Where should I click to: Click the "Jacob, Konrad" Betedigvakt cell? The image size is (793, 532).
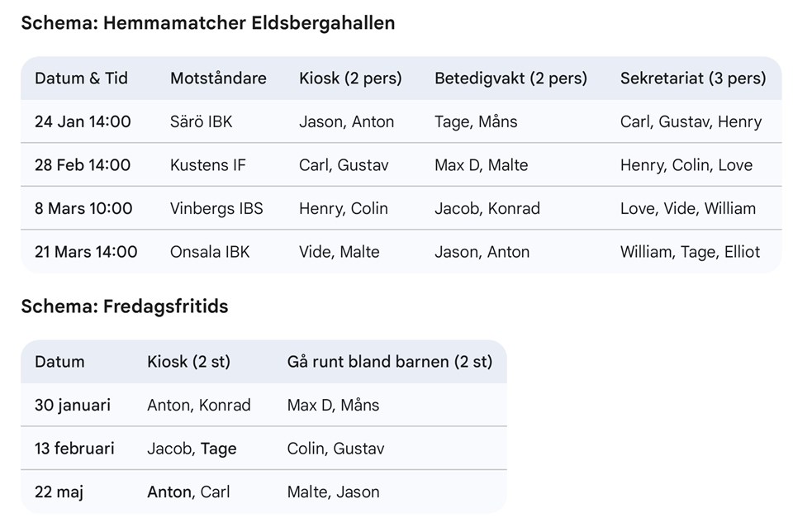(x=487, y=208)
